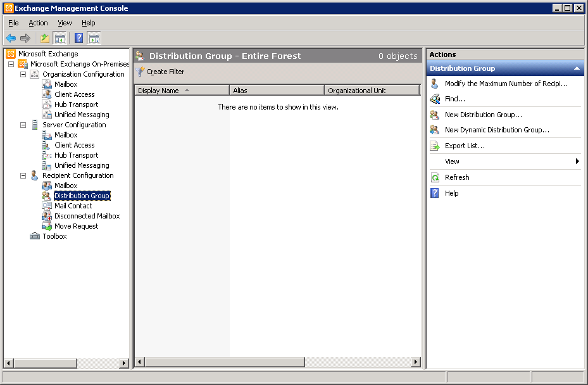Click the green Refresh action icon

[x=435, y=177]
